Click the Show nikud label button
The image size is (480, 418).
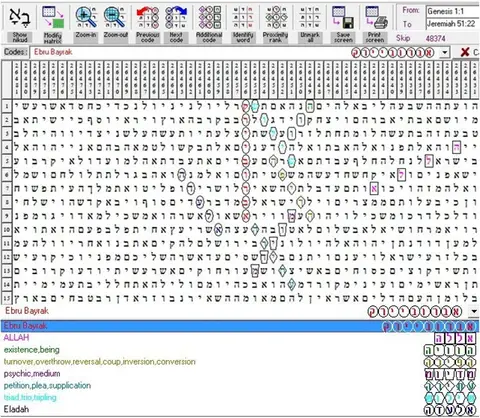point(20,37)
